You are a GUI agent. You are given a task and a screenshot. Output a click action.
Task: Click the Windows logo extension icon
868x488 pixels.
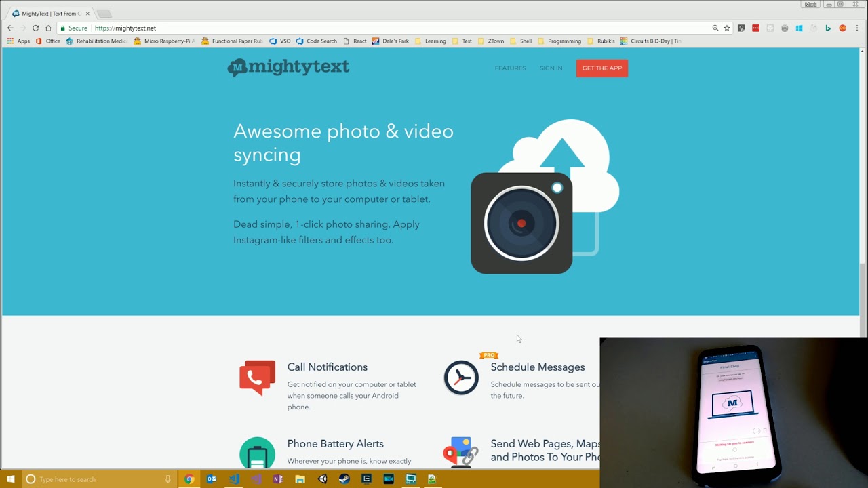coord(800,28)
